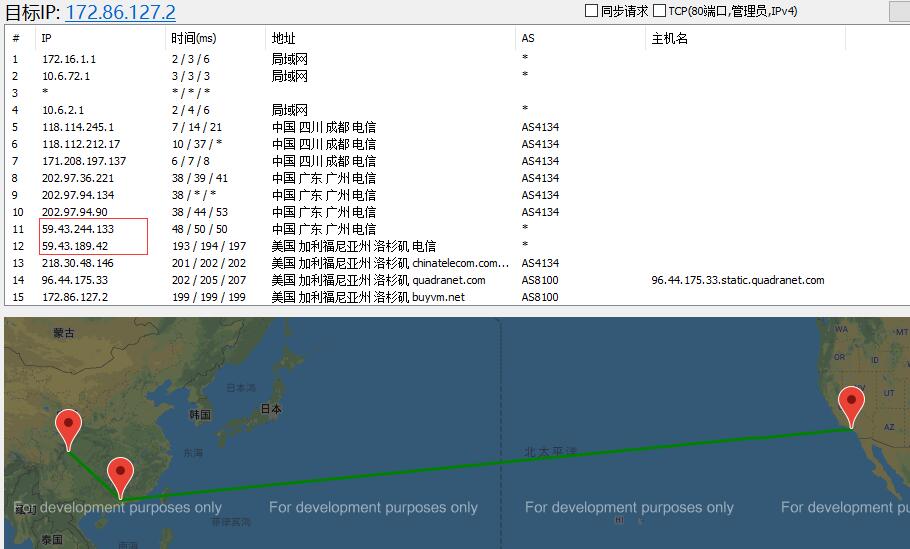Select hop row with IP 59.43.244.133
Viewport: 910px width, 549px height.
[457, 229]
